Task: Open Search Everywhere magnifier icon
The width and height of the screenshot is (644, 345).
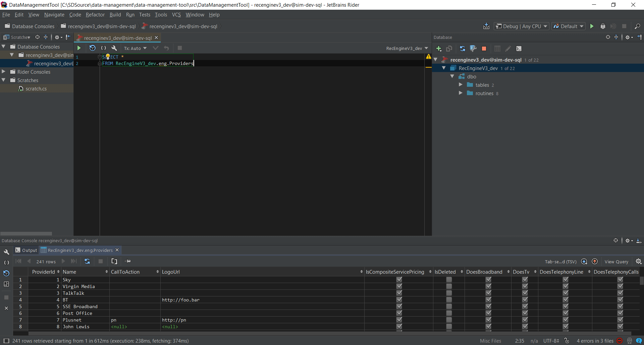Action: [637, 26]
